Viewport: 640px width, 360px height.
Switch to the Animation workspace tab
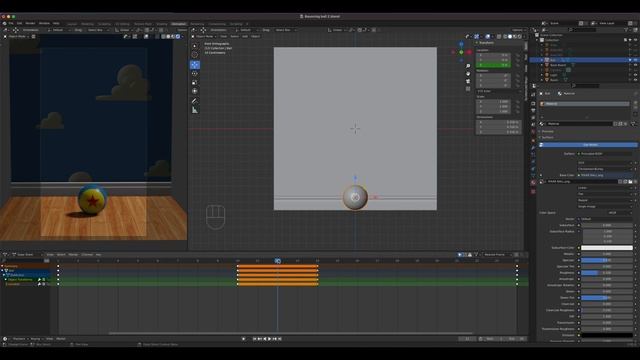(178, 24)
